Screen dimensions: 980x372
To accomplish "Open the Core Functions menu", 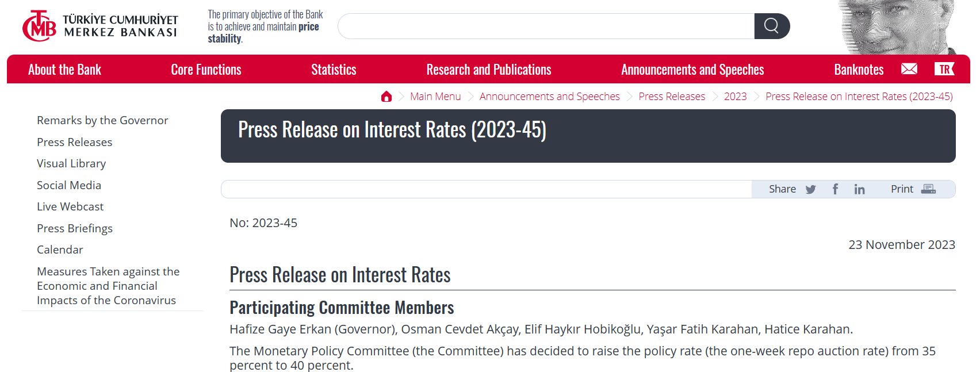I will [206, 70].
